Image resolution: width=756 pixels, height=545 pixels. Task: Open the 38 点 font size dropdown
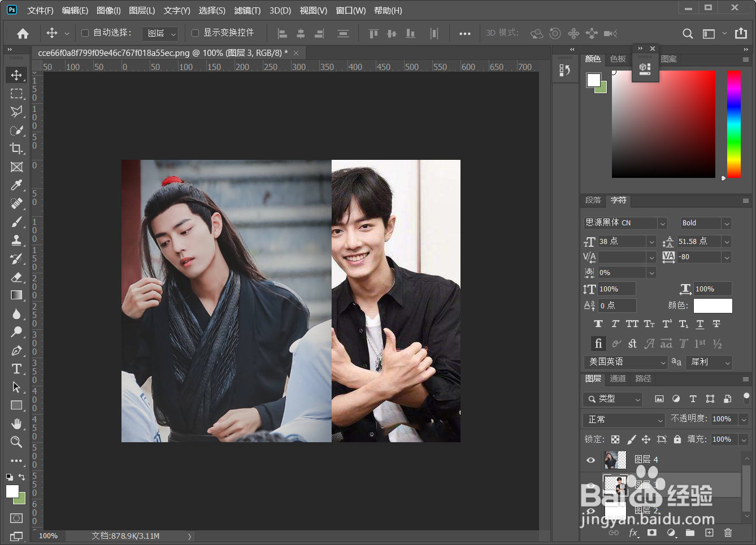pos(651,242)
